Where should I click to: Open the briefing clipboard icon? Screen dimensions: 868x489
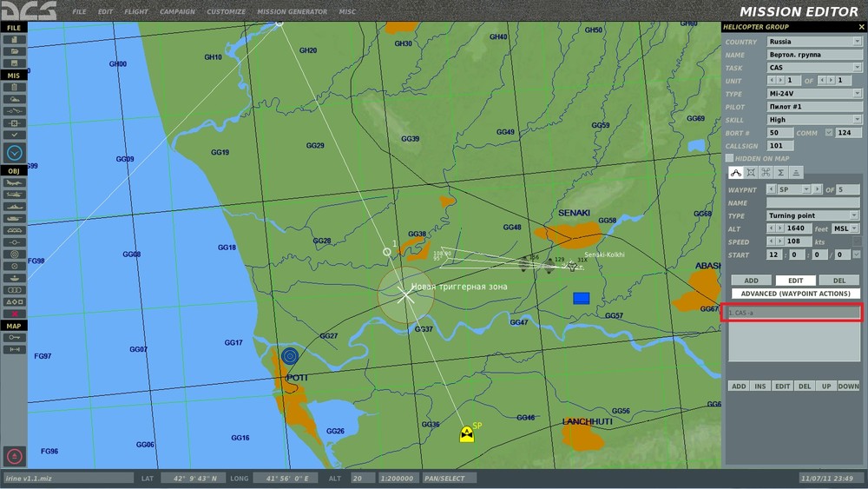15,87
